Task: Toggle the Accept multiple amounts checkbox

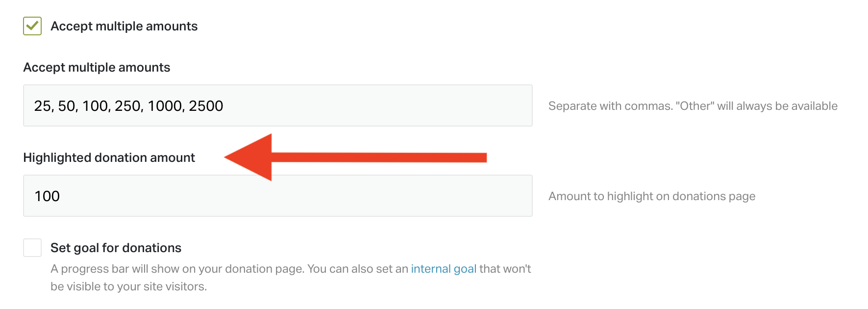Action: [x=32, y=26]
